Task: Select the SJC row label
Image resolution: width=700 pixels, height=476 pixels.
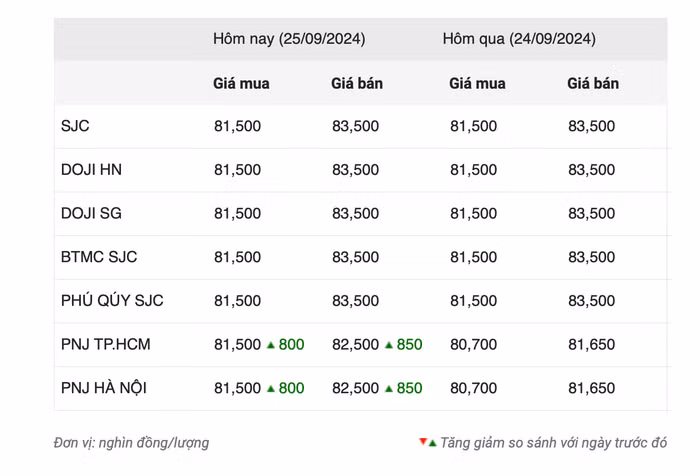Action: pos(76,127)
